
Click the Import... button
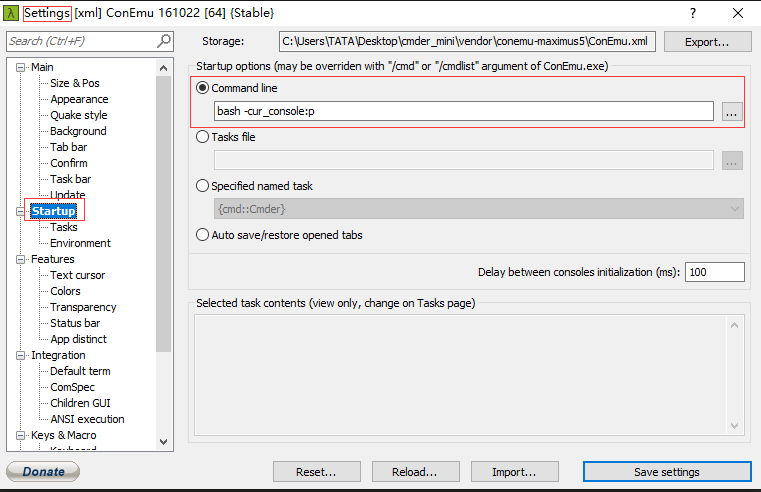514,472
